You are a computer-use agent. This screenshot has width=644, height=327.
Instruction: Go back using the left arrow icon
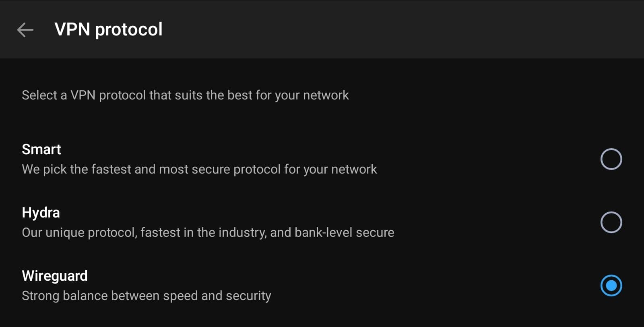tap(25, 29)
